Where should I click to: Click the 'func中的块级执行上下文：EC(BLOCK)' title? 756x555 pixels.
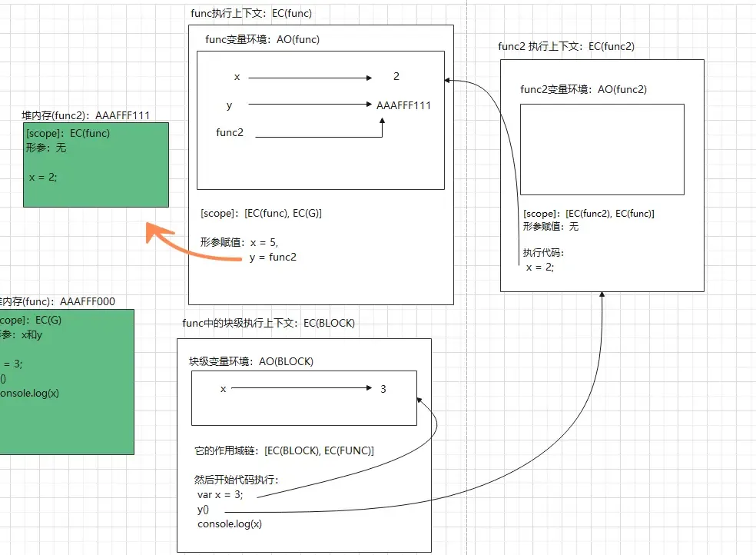click(x=269, y=323)
